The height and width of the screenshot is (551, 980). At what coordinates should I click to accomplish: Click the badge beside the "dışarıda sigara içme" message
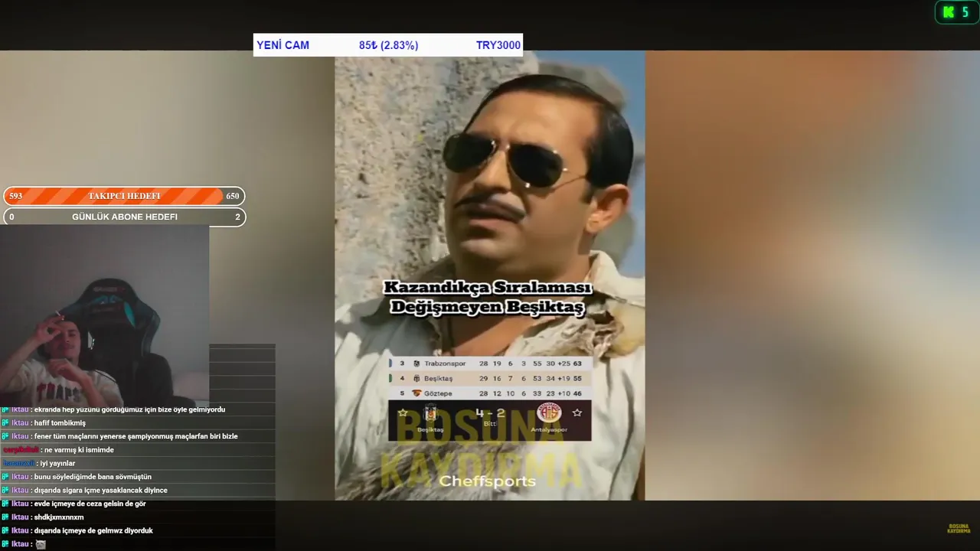(x=5, y=491)
